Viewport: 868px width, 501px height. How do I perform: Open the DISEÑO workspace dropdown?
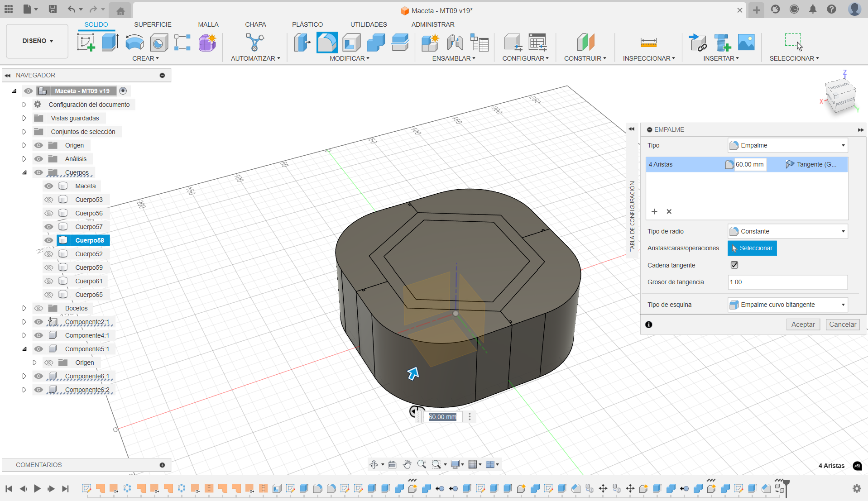tap(38, 41)
